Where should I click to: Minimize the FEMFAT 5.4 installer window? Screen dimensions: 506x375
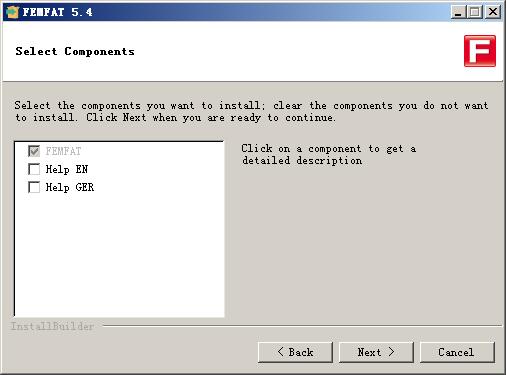tap(458, 12)
